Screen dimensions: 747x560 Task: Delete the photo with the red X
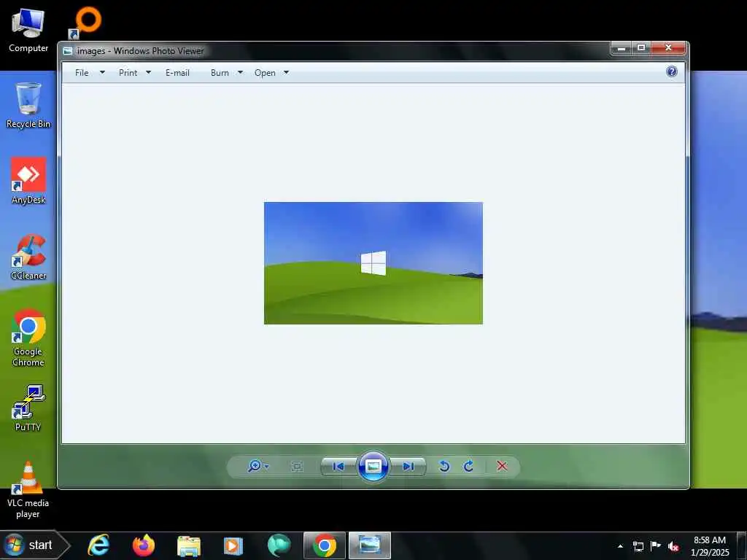(502, 466)
